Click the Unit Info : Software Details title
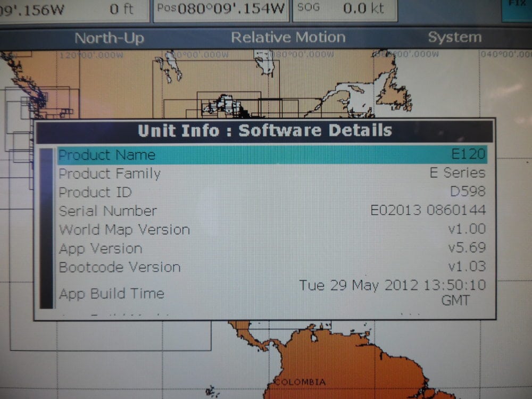 (x=265, y=131)
